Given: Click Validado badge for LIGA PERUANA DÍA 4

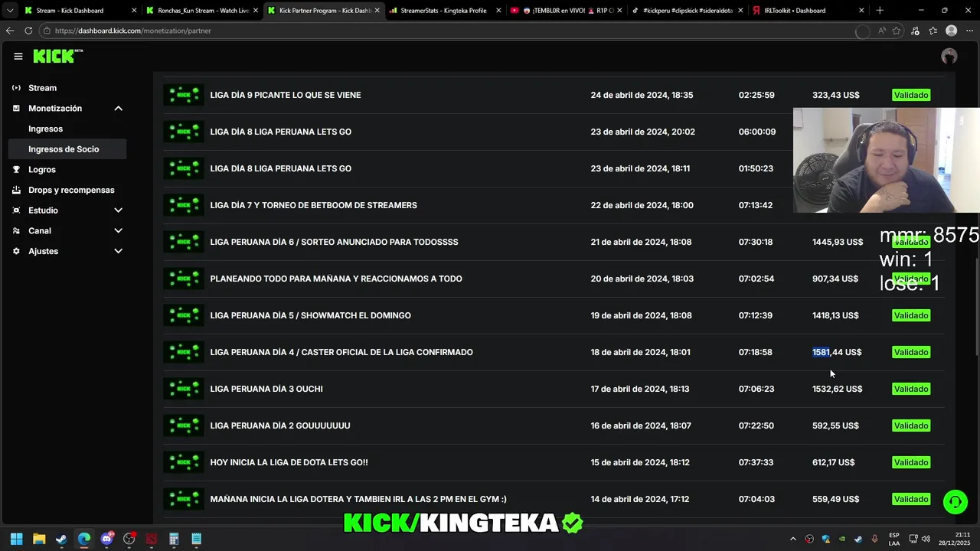Looking at the screenshot, I should point(911,352).
